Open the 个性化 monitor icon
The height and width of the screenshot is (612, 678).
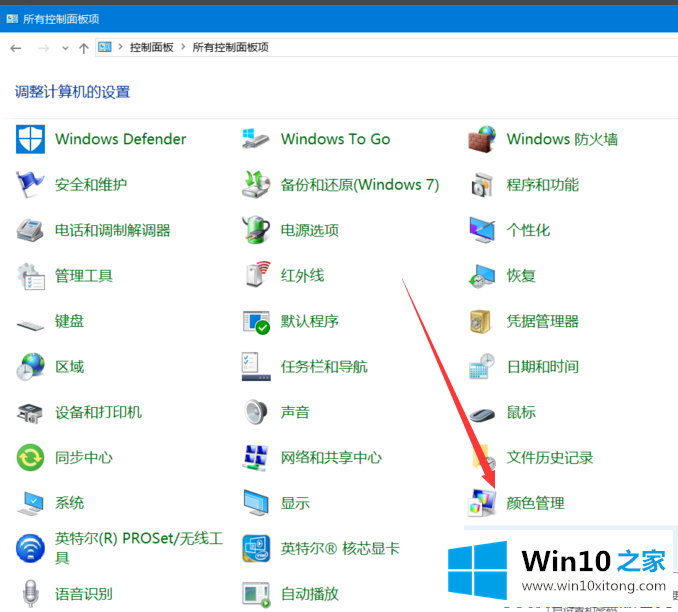[x=482, y=230]
